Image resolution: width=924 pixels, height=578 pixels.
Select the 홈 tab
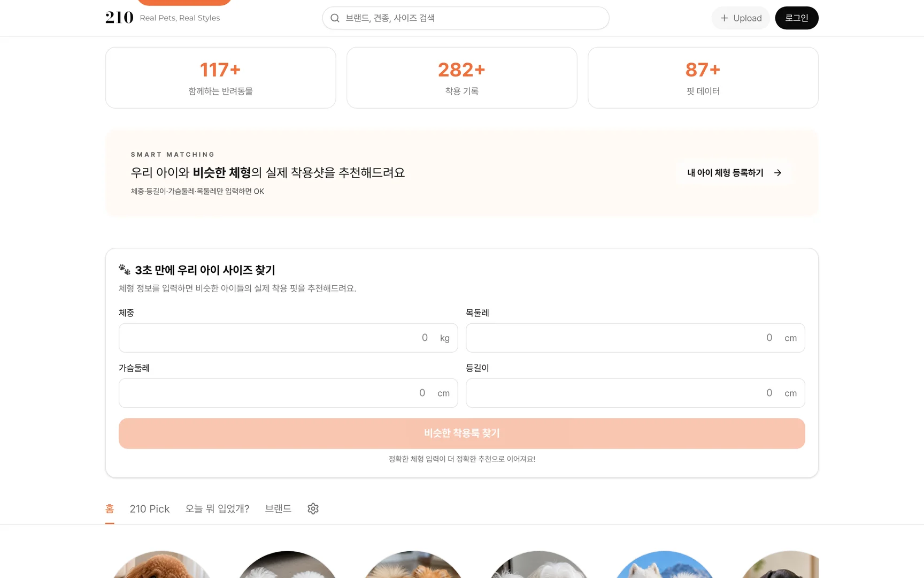click(x=110, y=508)
